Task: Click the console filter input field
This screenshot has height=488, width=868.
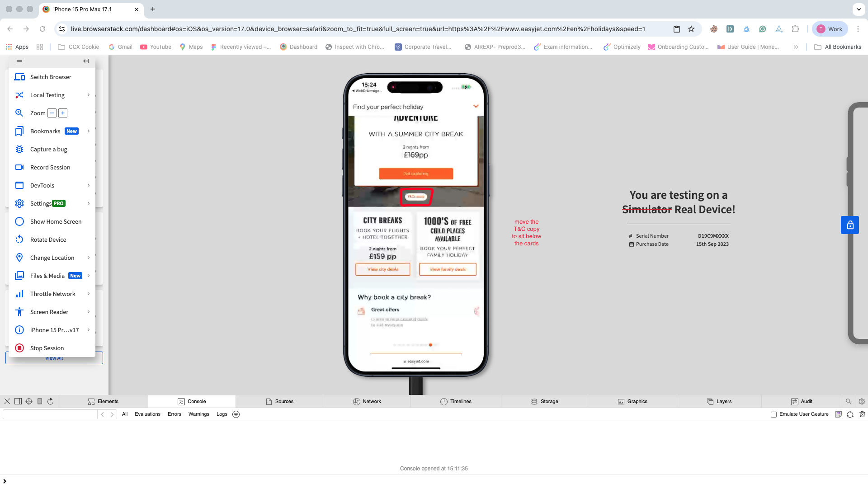Action: 50,414
